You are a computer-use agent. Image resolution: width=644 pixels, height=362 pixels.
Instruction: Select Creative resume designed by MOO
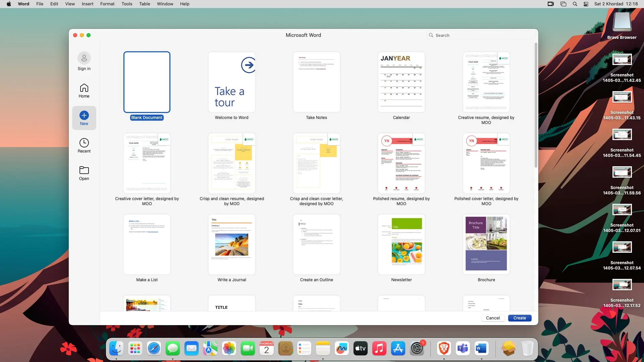[486, 82]
